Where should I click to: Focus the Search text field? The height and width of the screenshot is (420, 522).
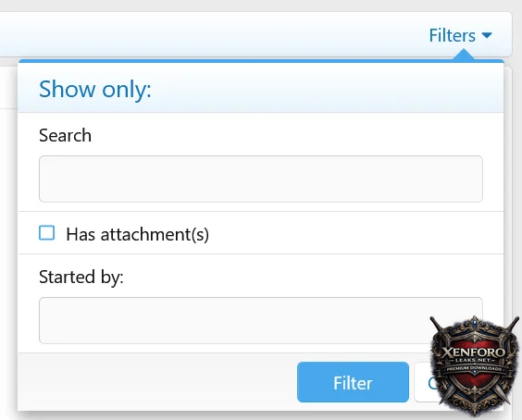(261, 179)
